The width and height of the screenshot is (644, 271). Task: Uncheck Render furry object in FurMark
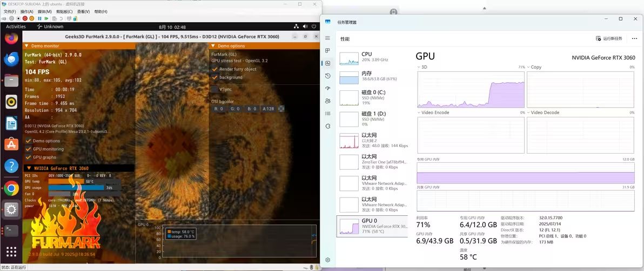click(x=214, y=69)
